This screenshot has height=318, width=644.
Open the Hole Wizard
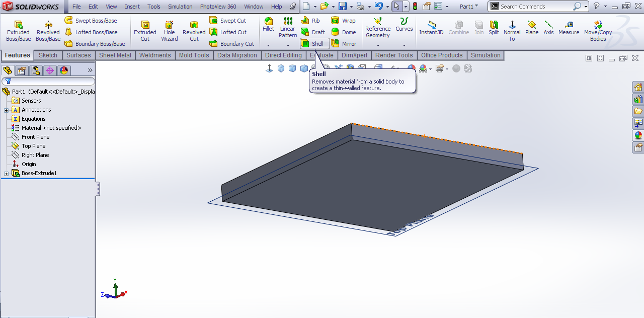pyautogui.click(x=170, y=31)
